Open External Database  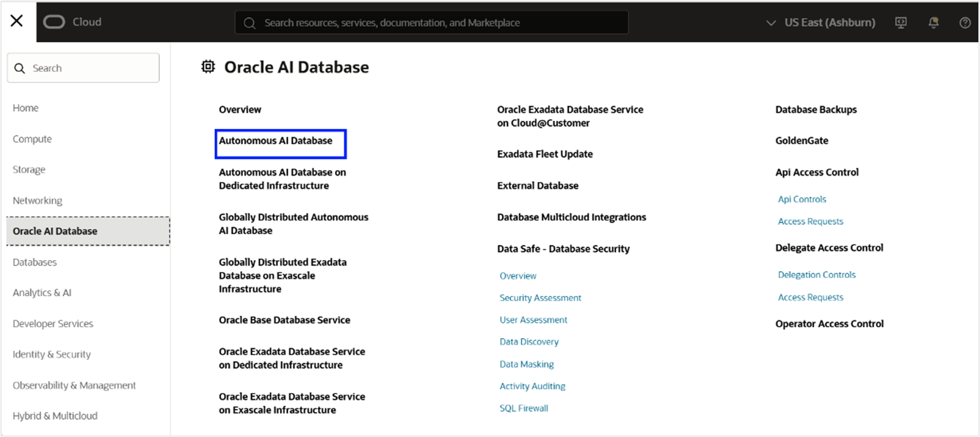click(537, 186)
